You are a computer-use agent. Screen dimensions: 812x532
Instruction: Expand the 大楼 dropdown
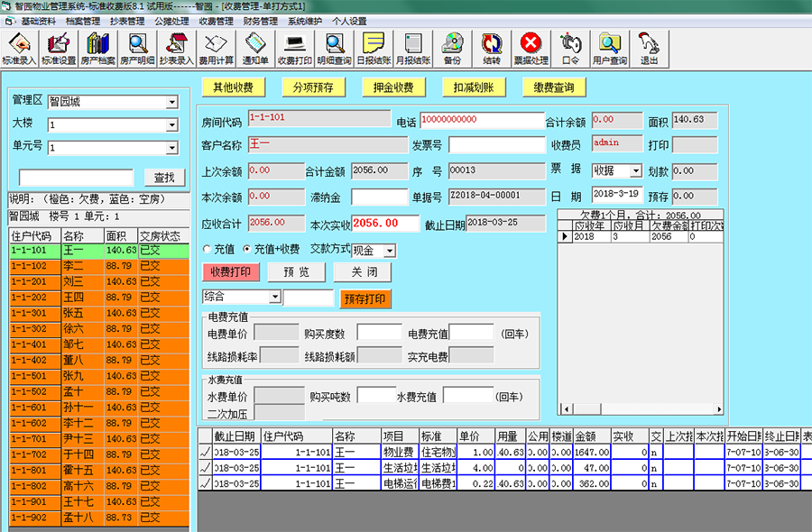(172, 124)
